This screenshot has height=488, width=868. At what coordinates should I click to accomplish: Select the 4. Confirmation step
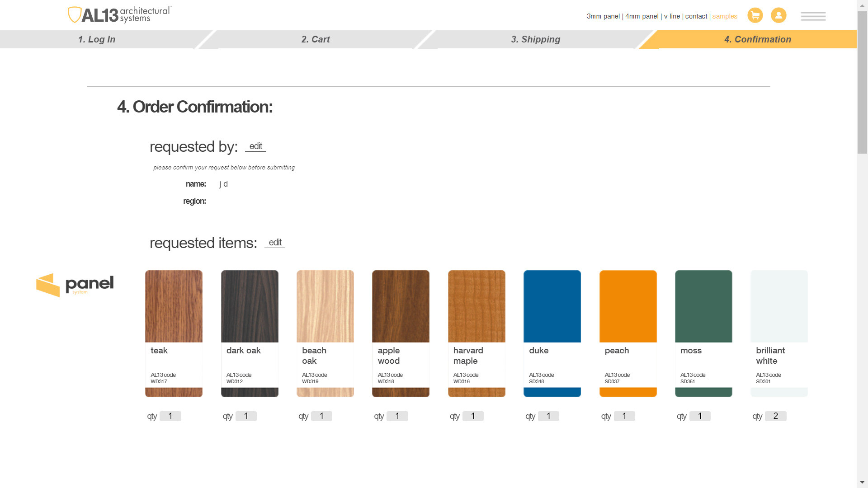click(x=757, y=39)
